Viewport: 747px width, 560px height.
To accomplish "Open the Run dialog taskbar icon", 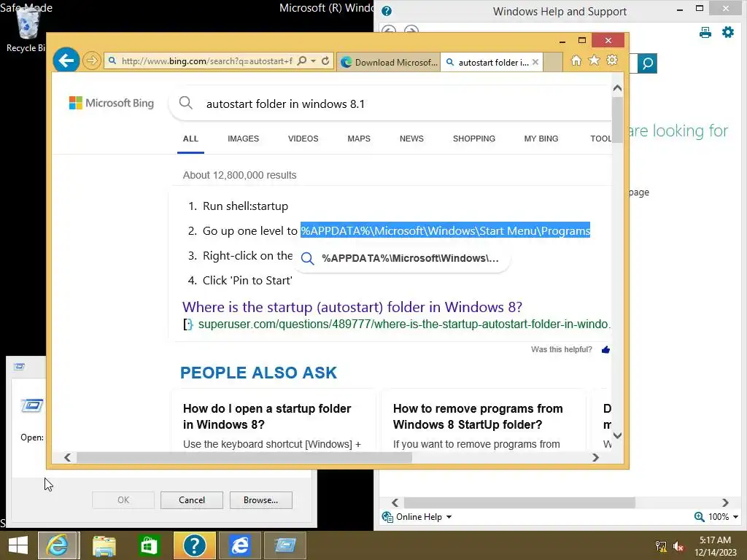I will (285, 545).
